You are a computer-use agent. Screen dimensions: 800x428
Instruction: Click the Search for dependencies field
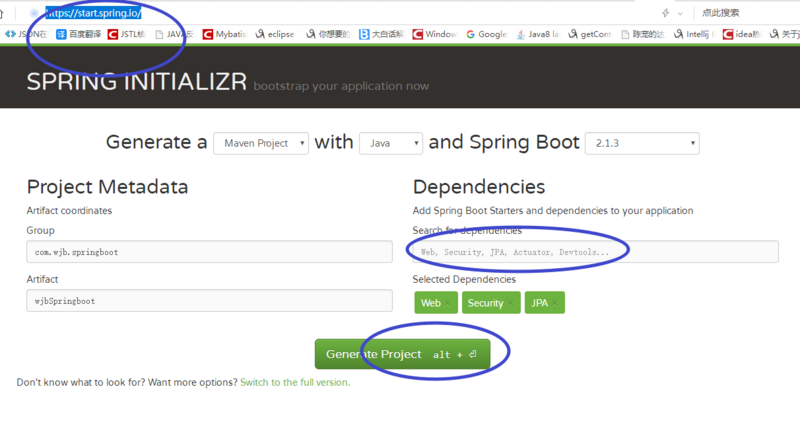pos(595,252)
